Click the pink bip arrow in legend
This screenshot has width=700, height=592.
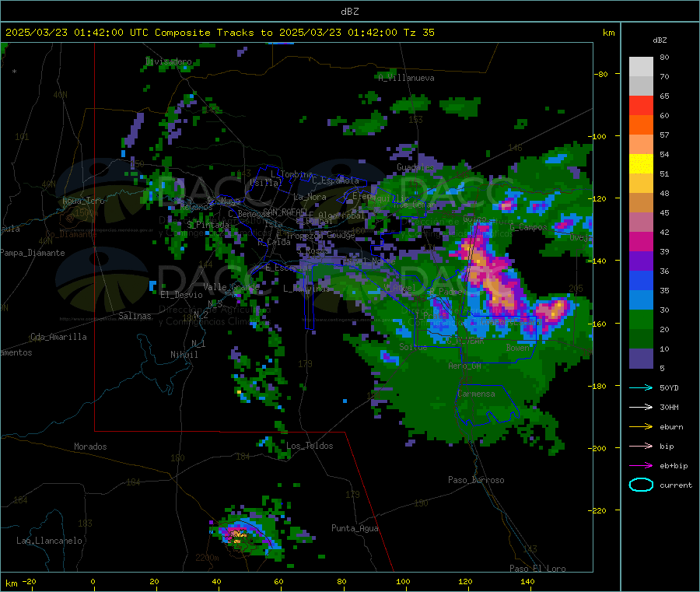[x=641, y=446]
